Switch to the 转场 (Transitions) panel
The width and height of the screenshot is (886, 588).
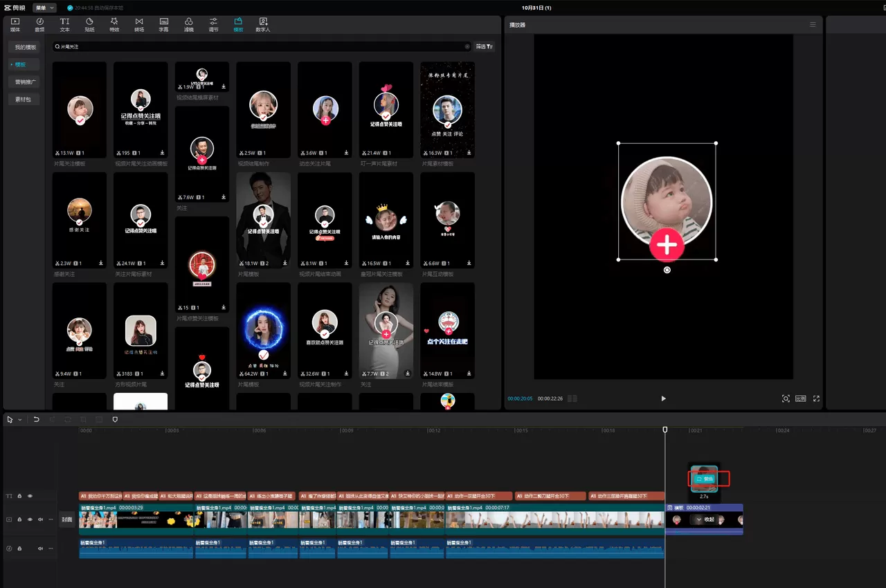[139, 25]
